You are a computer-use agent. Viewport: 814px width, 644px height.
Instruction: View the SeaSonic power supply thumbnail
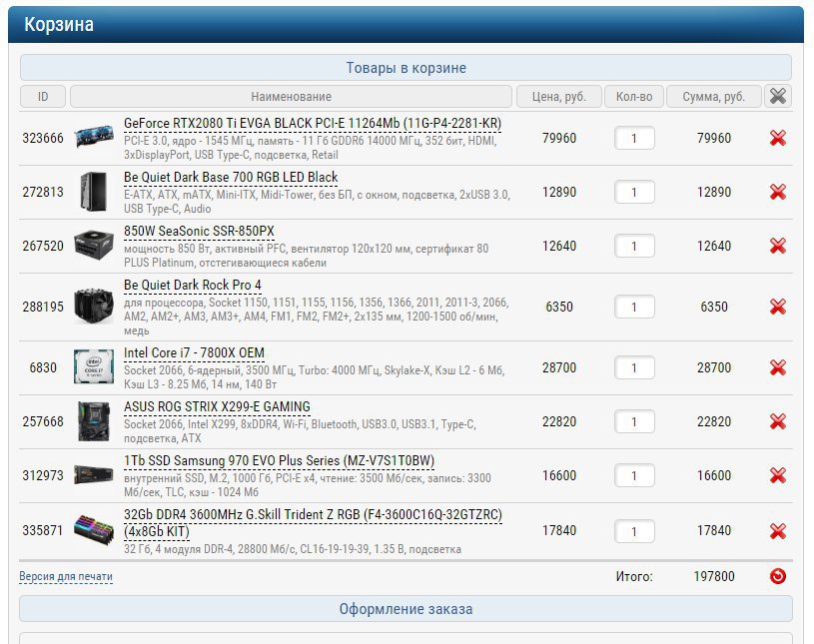coord(94,246)
